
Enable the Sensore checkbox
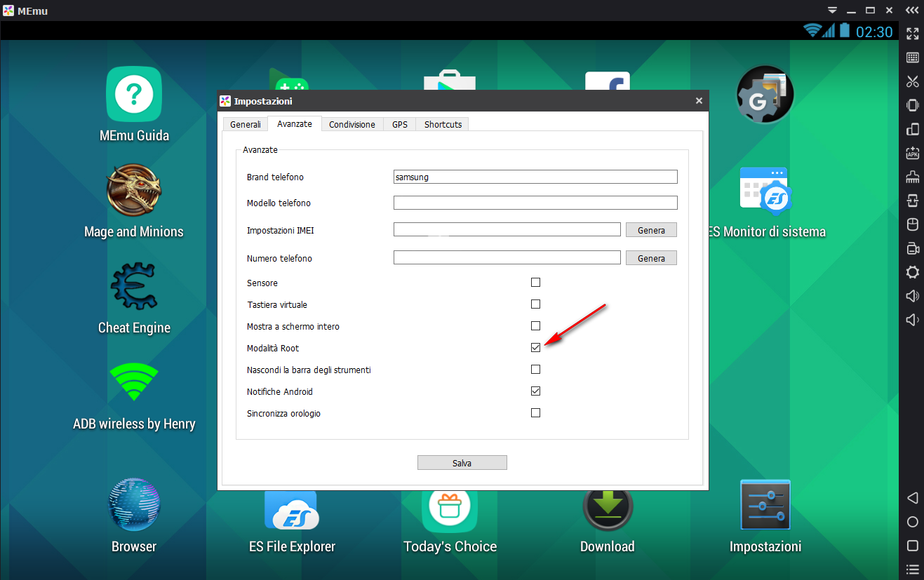[536, 283]
